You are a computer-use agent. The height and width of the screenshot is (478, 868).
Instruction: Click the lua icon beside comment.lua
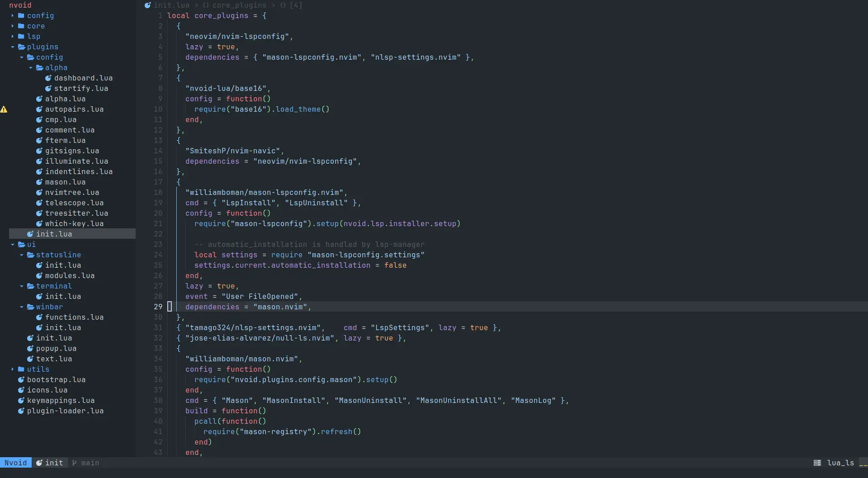click(x=39, y=130)
